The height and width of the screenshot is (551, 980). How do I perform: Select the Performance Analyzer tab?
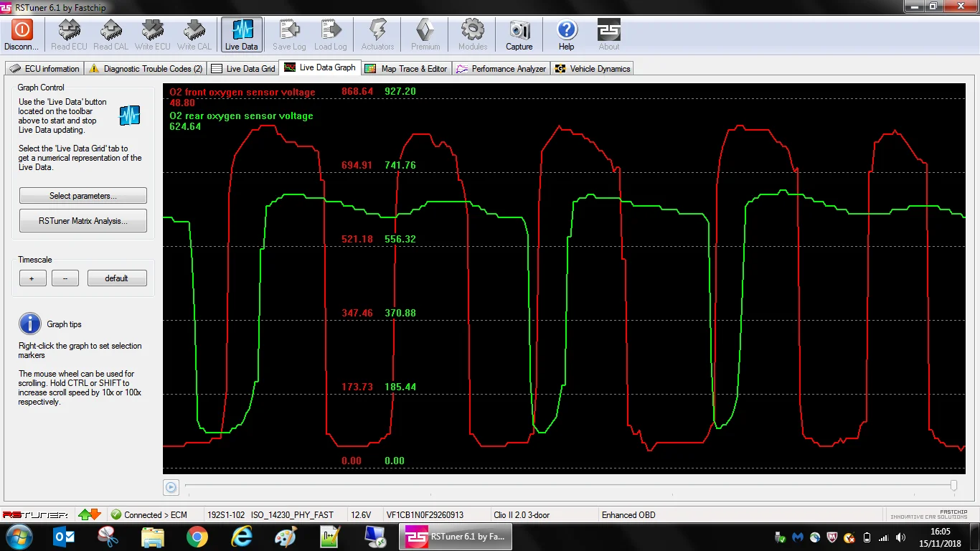(501, 69)
